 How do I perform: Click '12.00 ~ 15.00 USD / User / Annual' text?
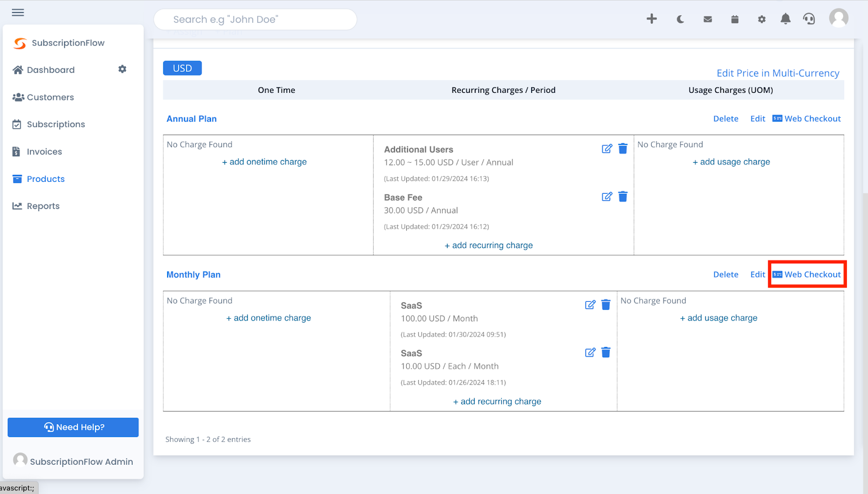click(449, 162)
